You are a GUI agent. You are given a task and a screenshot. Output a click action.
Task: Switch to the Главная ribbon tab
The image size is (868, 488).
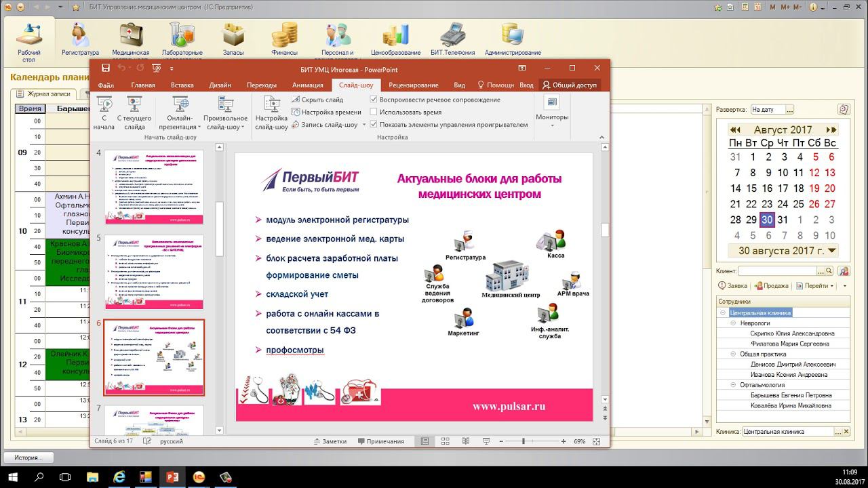pyautogui.click(x=143, y=85)
